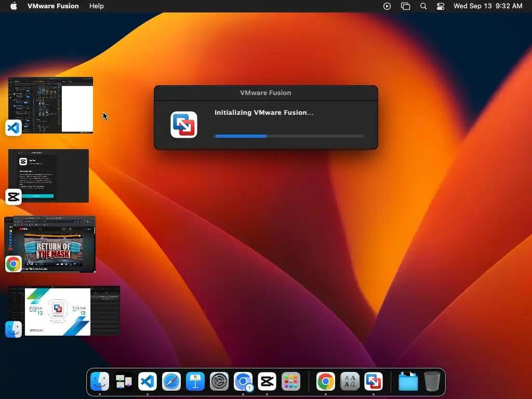The width and height of the screenshot is (532, 399).
Task: Switch to the CapCut window thumbnail
Action: coord(48,176)
